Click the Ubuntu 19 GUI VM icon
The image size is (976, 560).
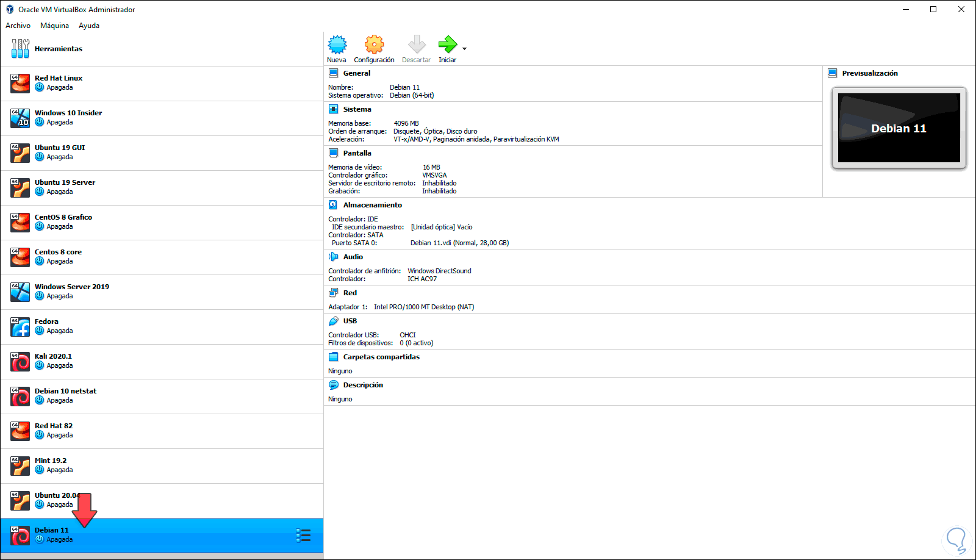[20, 153]
